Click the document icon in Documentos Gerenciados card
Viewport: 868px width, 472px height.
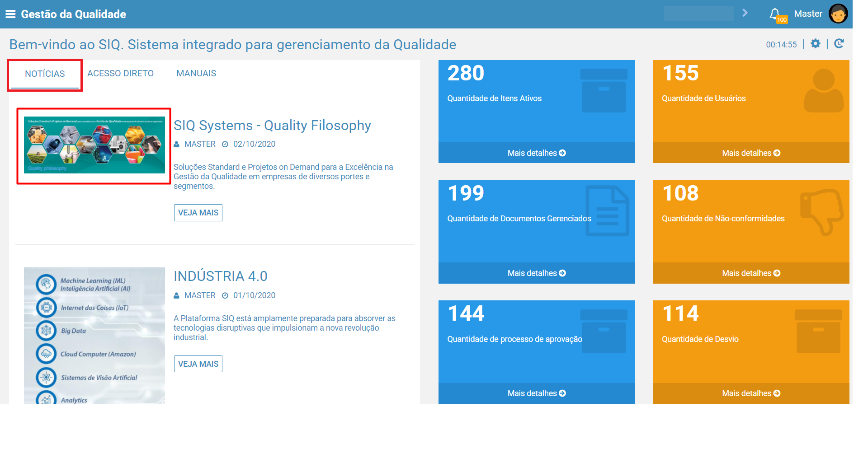click(607, 210)
